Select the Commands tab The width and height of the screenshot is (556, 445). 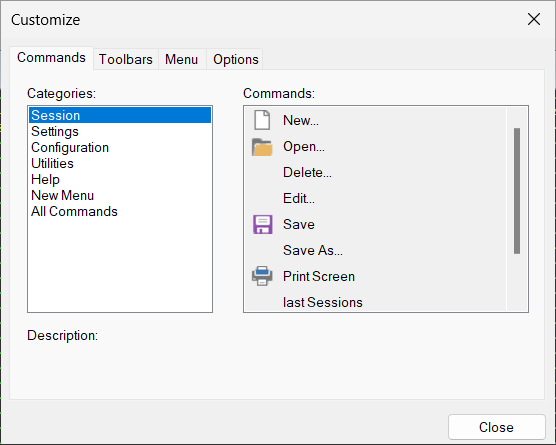[51, 57]
